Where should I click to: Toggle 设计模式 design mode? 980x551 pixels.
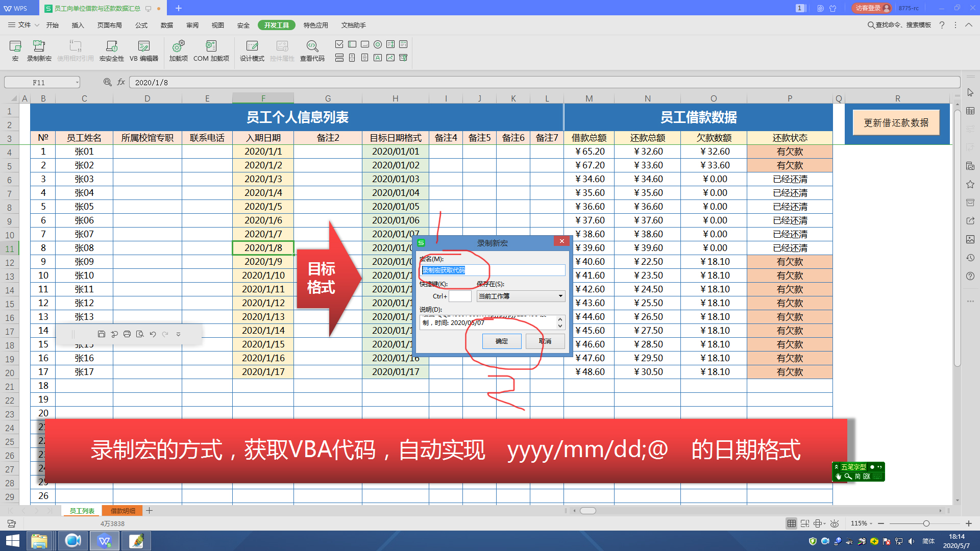[x=252, y=51]
